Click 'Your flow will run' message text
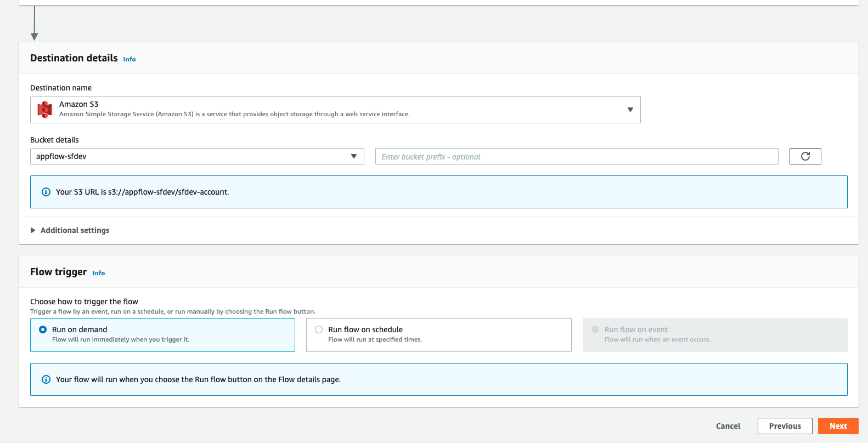This screenshot has width=868, height=443. pyautogui.click(x=198, y=379)
